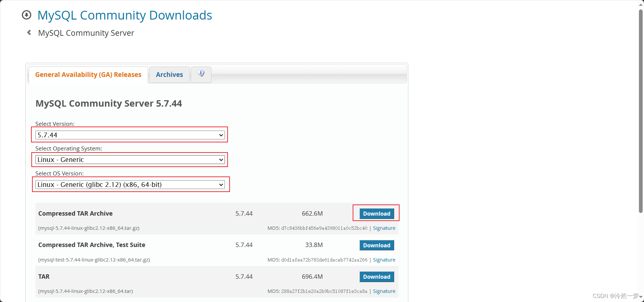Click filename mysql-test-5.7.44-linux-glibc2.12-x86_64.tar.gz
This screenshot has width=644, height=302.
pyautogui.click(x=94, y=260)
